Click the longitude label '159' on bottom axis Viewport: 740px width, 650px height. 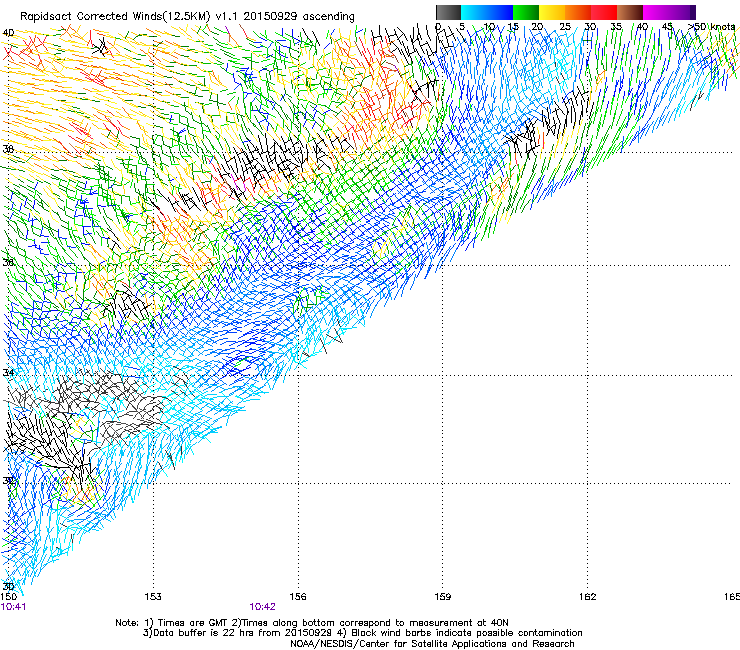443,597
